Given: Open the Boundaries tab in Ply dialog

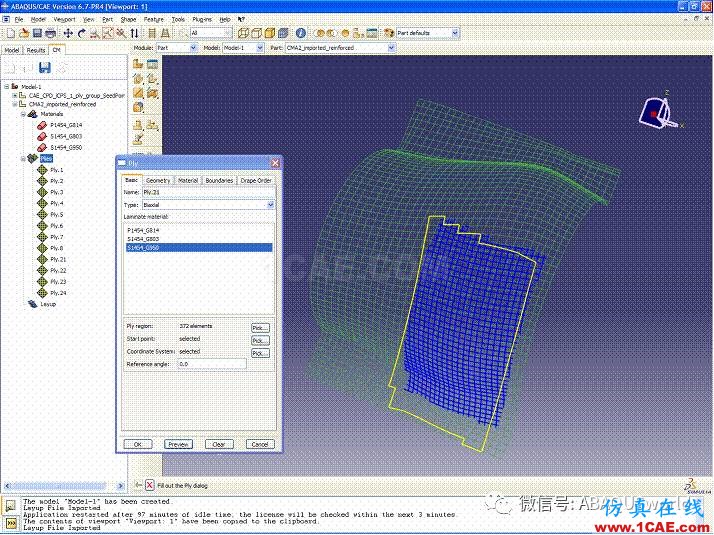Looking at the screenshot, I should [x=219, y=181].
